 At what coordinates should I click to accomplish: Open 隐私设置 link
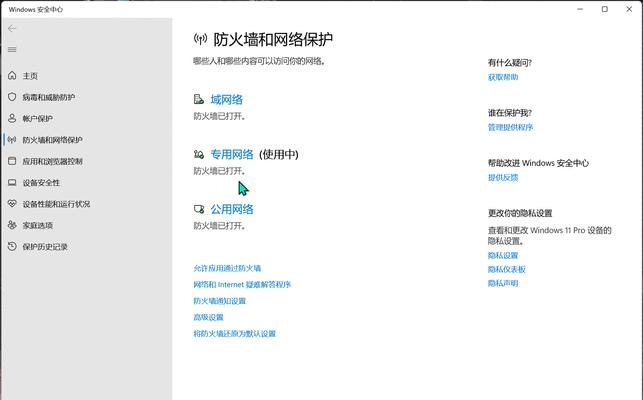point(503,256)
